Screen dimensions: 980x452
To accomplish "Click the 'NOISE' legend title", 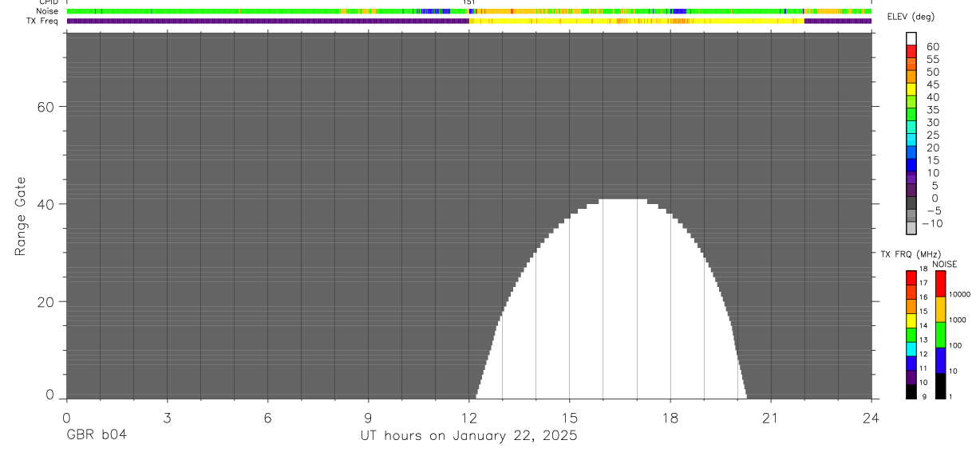I will click(x=945, y=265).
